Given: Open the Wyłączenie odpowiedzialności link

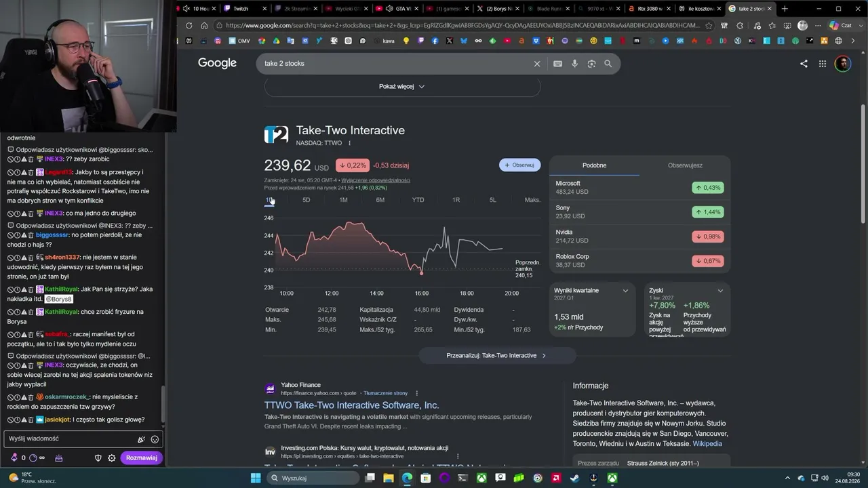Looking at the screenshot, I should coord(376,180).
